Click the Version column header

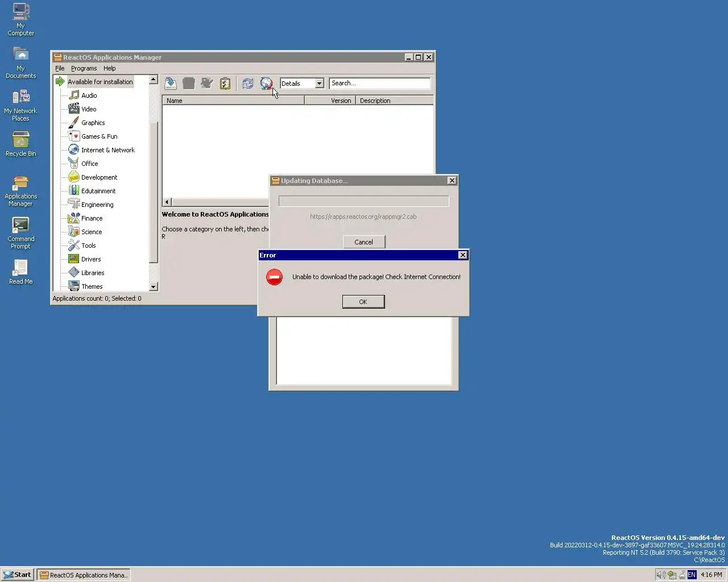pos(330,101)
